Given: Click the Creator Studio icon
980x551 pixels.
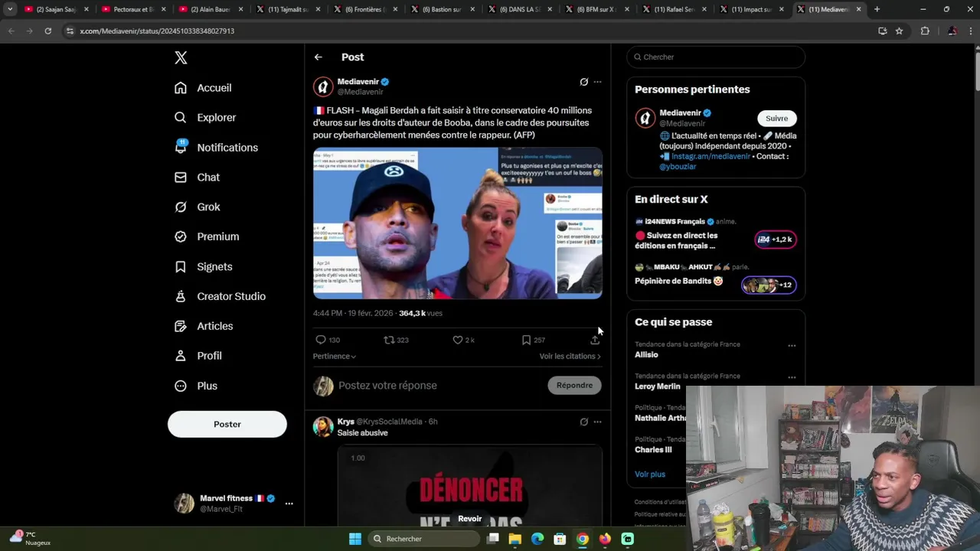Looking at the screenshot, I should [x=181, y=297].
